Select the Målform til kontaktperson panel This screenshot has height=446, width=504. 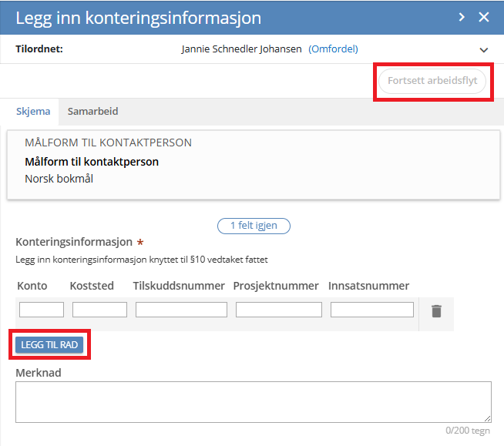[252, 165]
